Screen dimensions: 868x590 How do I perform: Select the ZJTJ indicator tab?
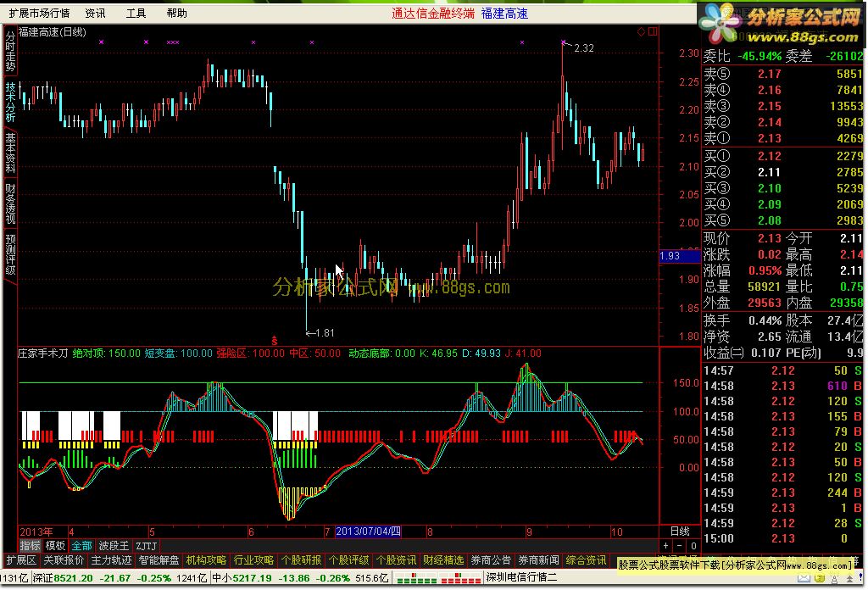pyautogui.click(x=147, y=546)
